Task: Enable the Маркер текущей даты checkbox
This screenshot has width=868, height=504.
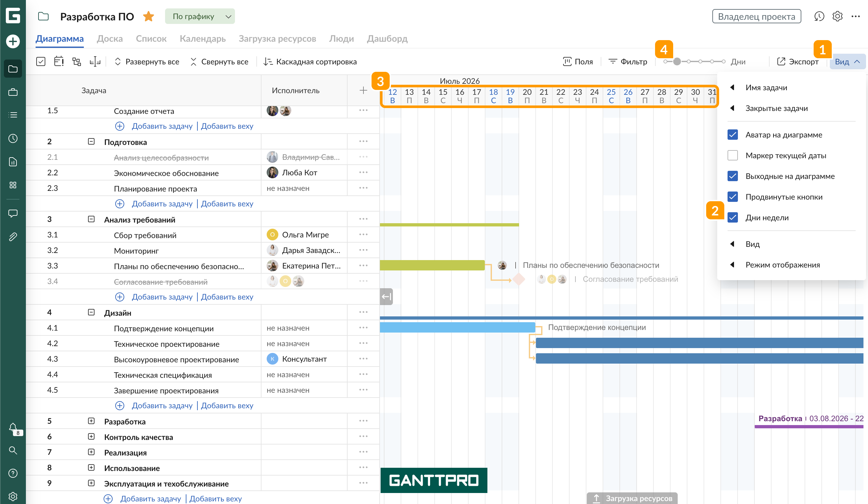Action: pyautogui.click(x=732, y=155)
